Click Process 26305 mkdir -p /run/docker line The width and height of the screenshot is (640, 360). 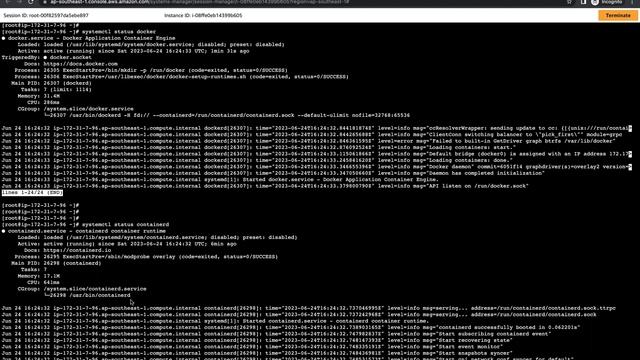click(x=151, y=70)
